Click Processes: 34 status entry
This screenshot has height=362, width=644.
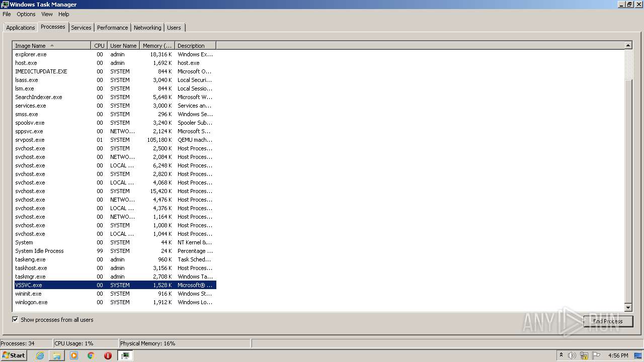click(26, 343)
